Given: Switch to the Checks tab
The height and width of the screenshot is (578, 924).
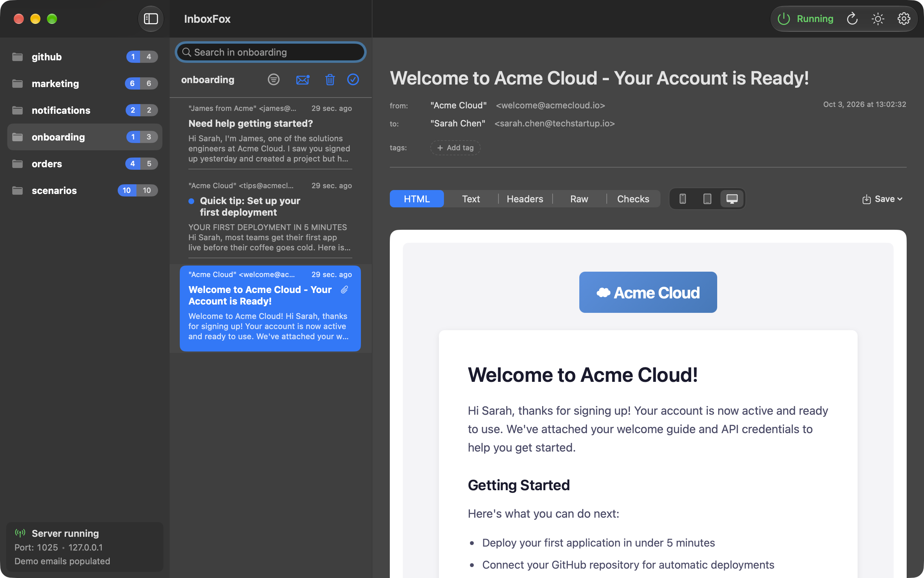Looking at the screenshot, I should coord(633,199).
